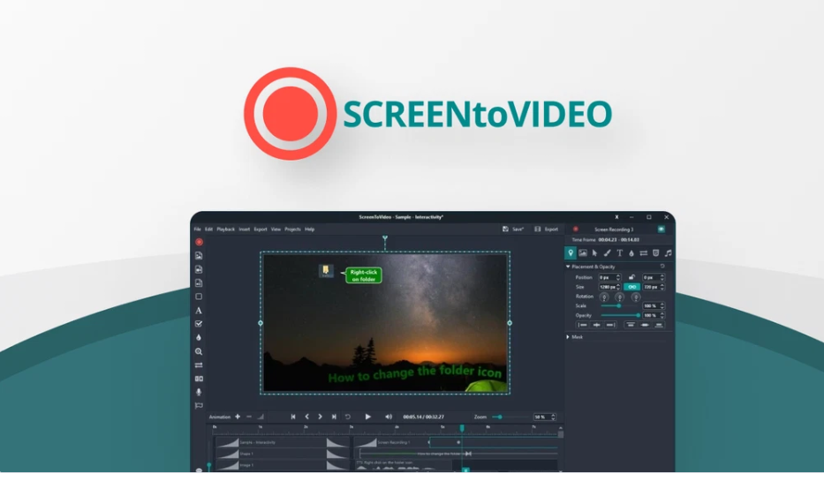The height and width of the screenshot is (504, 824).
Task: Click the flag marker tool
Action: 199,406
